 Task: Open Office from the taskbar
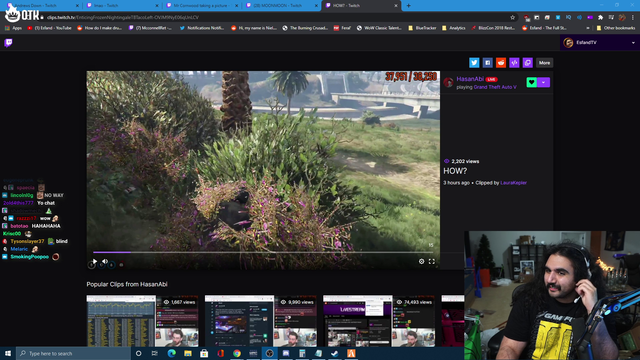(x=220, y=353)
